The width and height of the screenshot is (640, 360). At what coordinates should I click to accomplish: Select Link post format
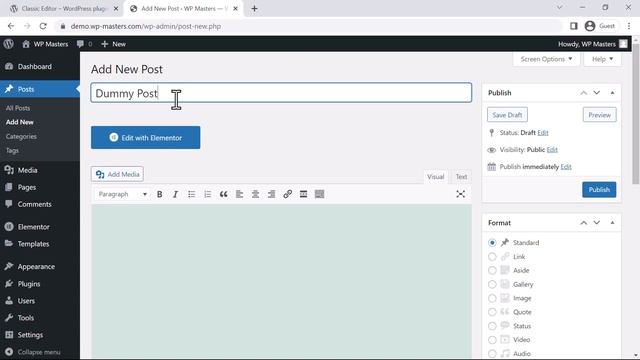click(492, 257)
